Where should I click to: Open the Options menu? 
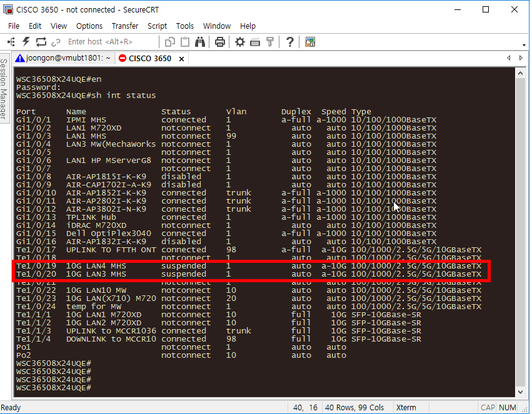click(x=89, y=26)
